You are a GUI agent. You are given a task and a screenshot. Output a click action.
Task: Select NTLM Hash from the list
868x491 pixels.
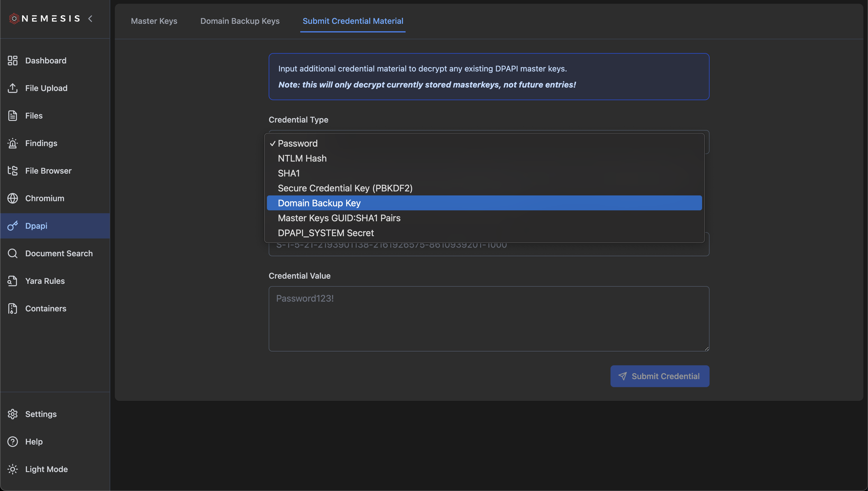click(x=302, y=158)
